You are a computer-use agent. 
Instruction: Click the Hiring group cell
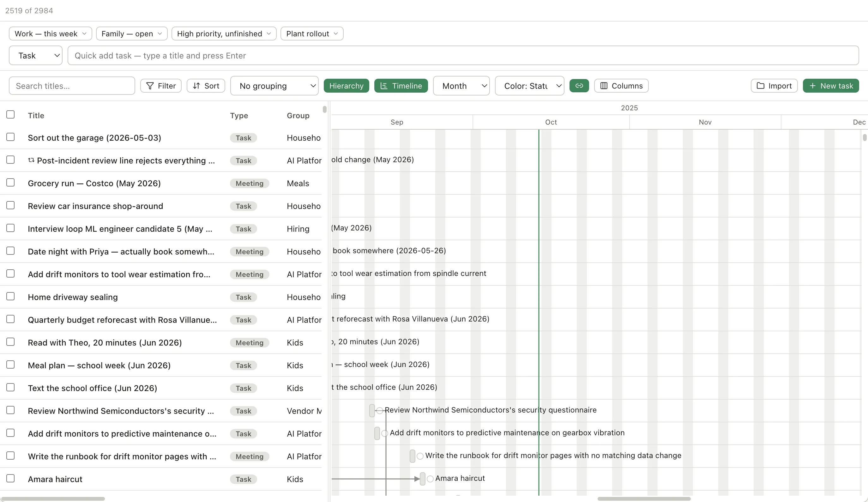tap(298, 229)
